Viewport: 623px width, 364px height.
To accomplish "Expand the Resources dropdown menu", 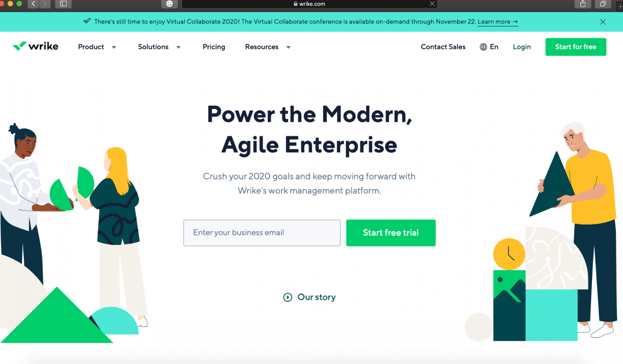I will 268,47.
